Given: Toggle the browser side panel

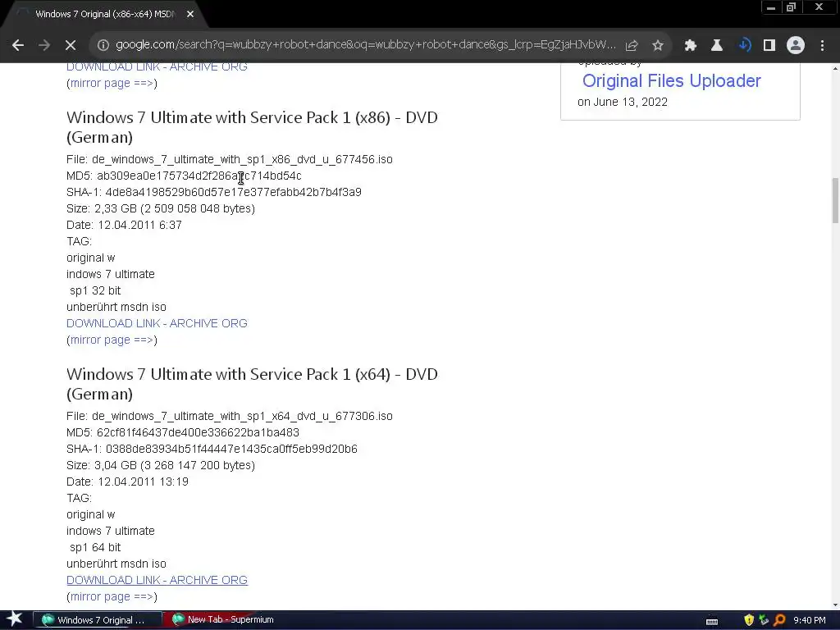Looking at the screenshot, I should [769, 46].
